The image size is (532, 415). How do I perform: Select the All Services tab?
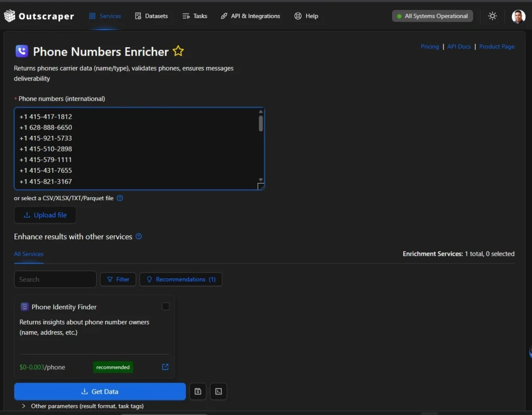29,254
